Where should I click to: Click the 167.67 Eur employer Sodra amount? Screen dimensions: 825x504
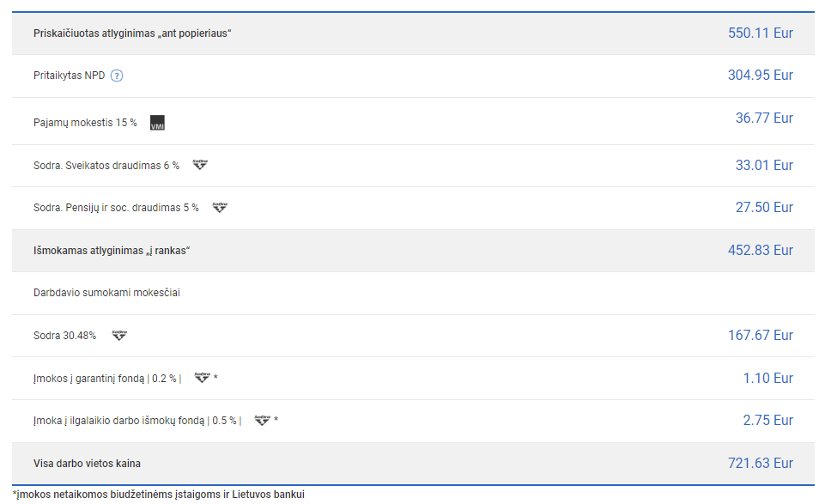click(760, 335)
